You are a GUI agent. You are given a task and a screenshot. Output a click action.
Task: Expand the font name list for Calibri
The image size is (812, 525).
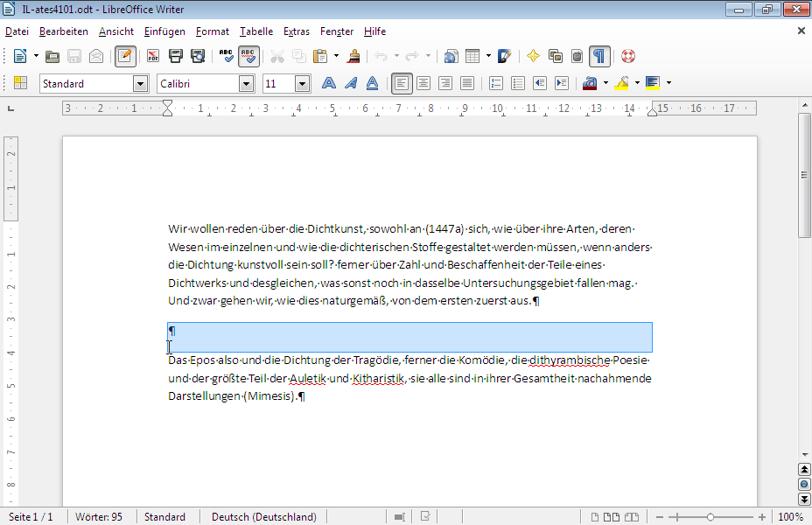pyautogui.click(x=247, y=83)
